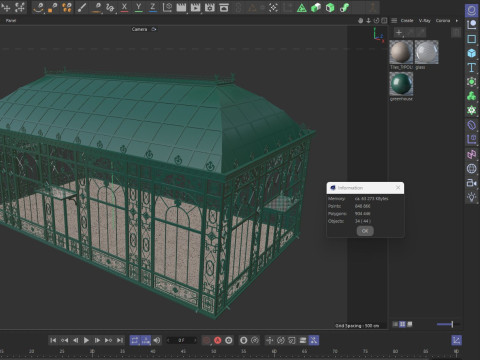Screen dimensions: 480x360
Task: Select the greenhouse material thumbnail
Action: 401,84
